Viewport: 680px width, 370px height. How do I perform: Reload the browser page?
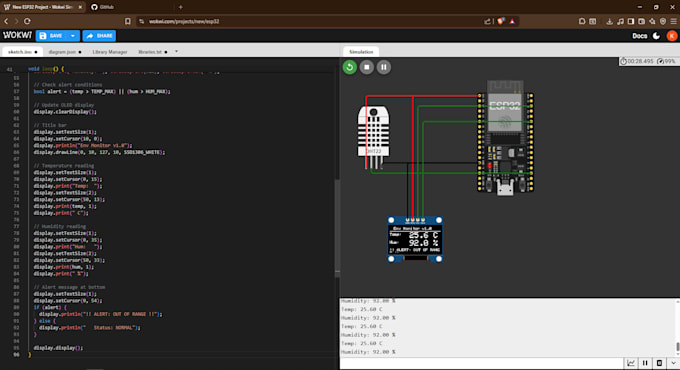point(27,21)
